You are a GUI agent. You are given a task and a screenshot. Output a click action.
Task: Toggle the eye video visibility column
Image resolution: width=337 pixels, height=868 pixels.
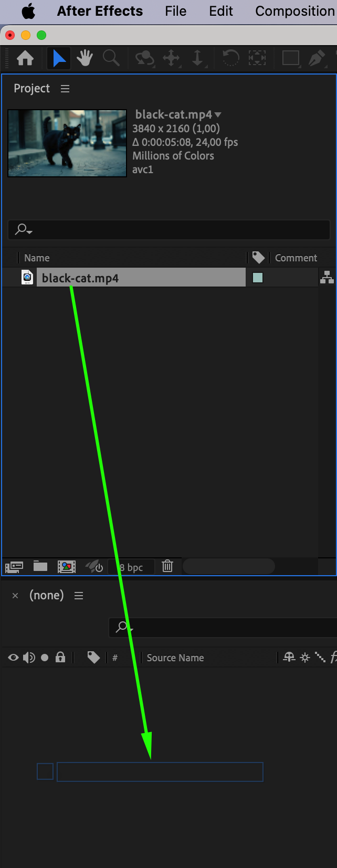pyautogui.click(x=13, y=657)
